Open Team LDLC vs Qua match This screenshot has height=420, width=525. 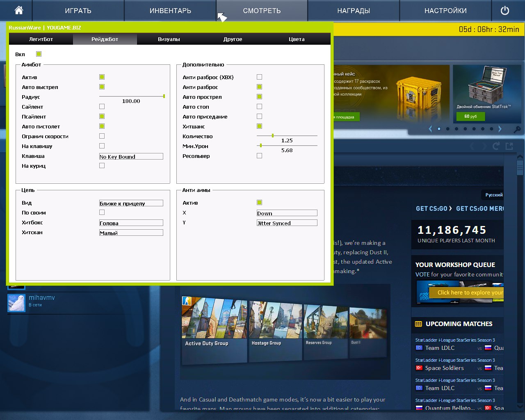tap(459, 348)
